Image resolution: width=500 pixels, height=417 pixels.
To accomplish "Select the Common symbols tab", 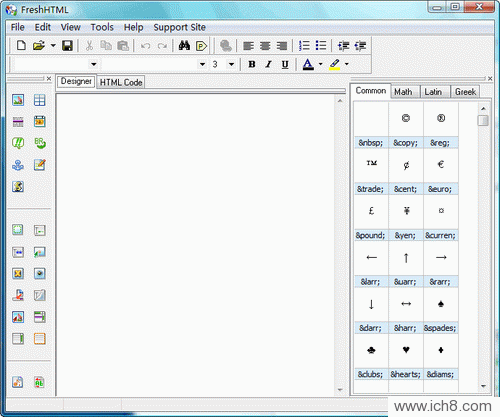I will tap(371, 91).
